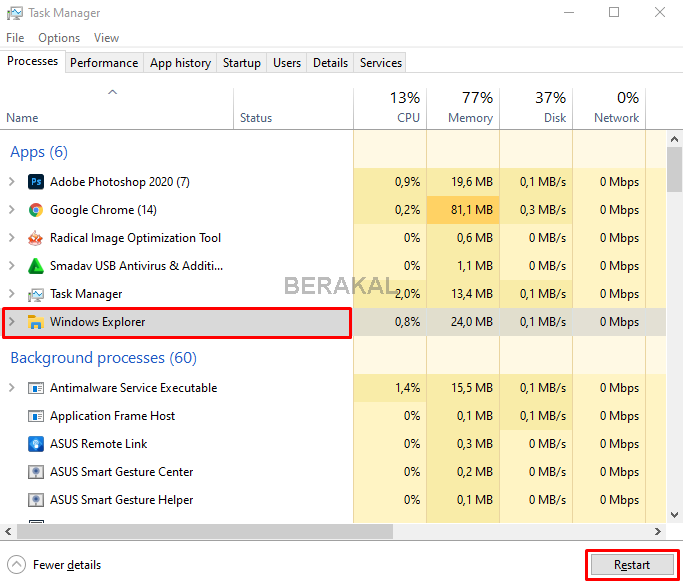The height and width of the screenshot is (588, 683).
Task: Expand the Windows Explorer process entry
Action: pyautogui.click(x=12, y=322)
